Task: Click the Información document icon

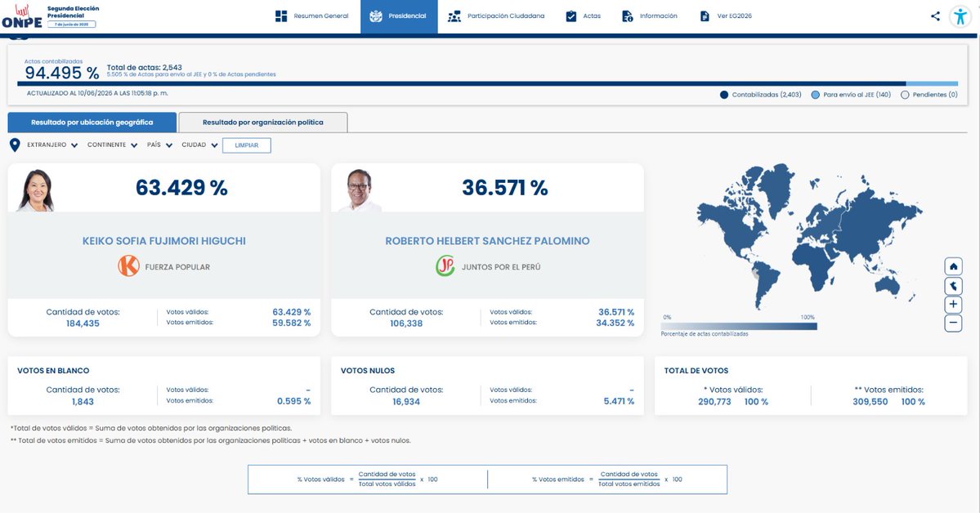Action: point(628,16)
